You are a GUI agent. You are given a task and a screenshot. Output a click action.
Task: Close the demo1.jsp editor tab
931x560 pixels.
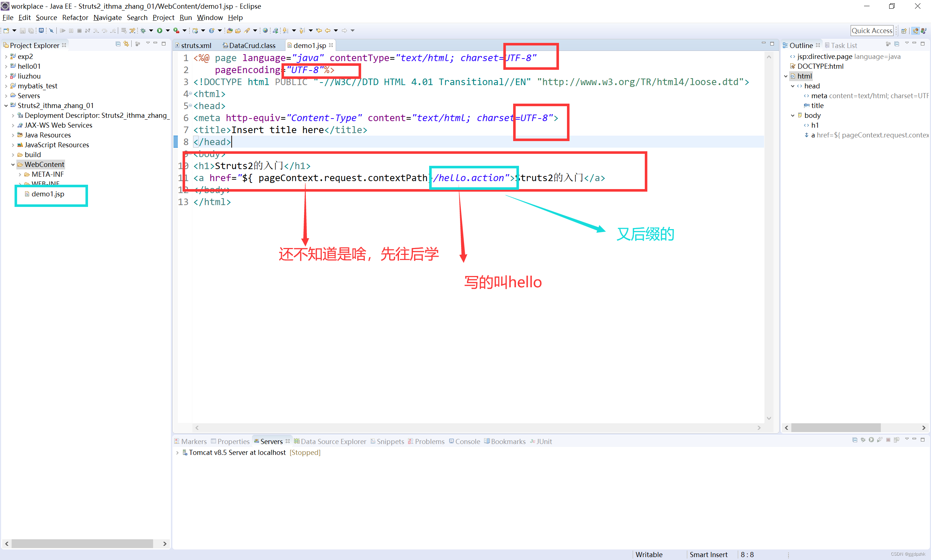click(x=331, y=45)
